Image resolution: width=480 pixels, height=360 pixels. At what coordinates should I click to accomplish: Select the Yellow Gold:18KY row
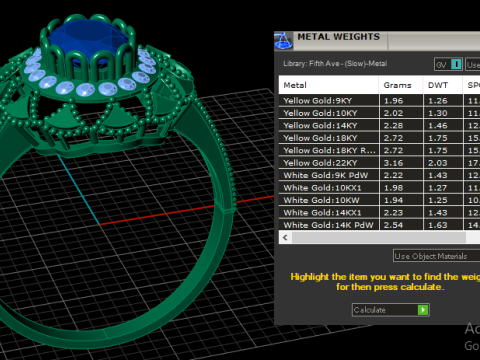pyautogui.click(x=379, y=138)
